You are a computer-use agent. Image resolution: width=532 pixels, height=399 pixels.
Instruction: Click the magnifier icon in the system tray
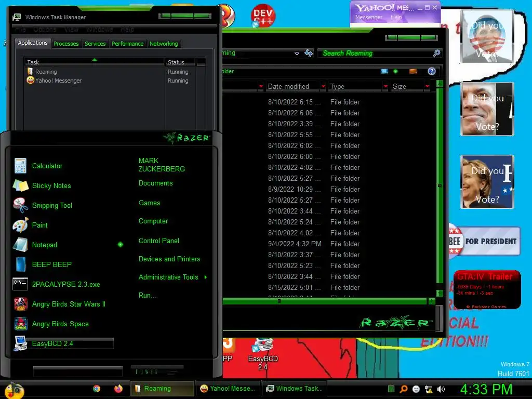[403, 389]
